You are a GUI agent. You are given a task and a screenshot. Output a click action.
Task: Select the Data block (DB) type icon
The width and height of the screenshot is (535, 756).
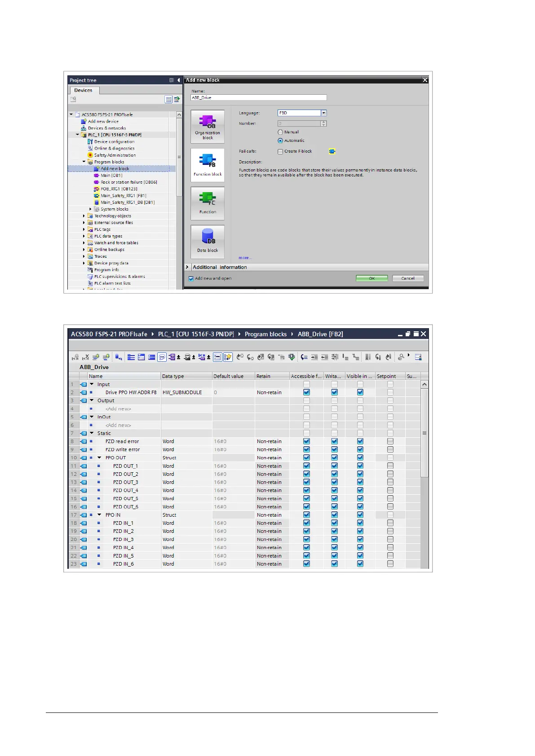point(208,241)
